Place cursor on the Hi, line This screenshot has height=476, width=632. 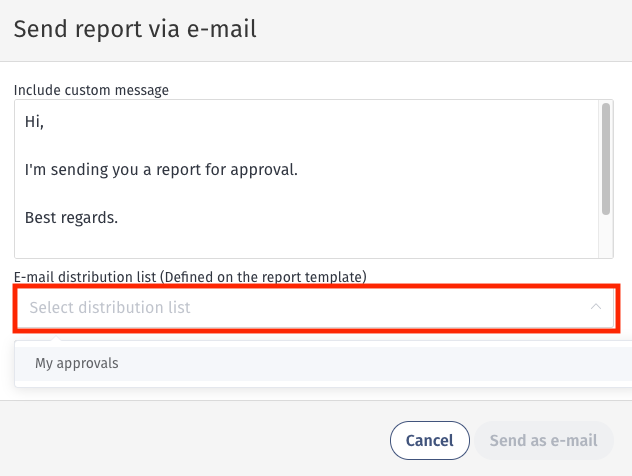[x=34, y=122]
